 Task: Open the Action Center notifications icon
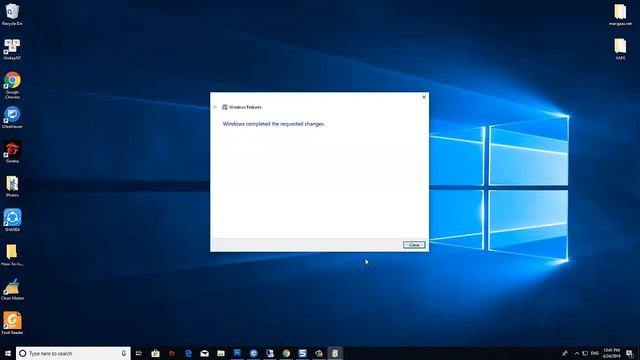click(630, 353)
